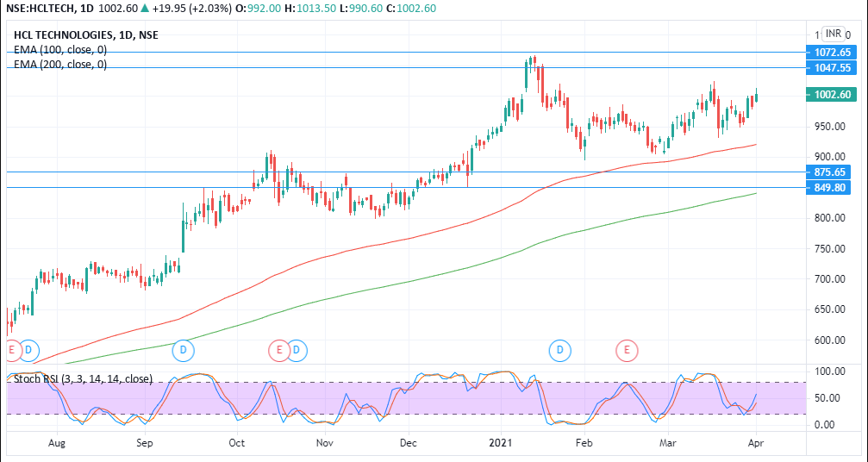This screenshot has height=462, width=868.
Task: Click the green 1002.60 current price label
Action: [x=832, y=95]
